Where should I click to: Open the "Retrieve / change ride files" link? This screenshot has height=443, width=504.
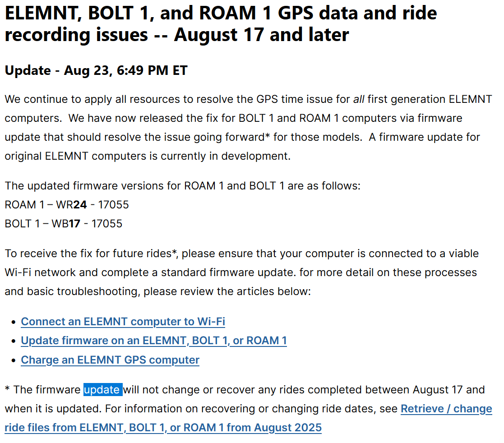click(446, 409)
